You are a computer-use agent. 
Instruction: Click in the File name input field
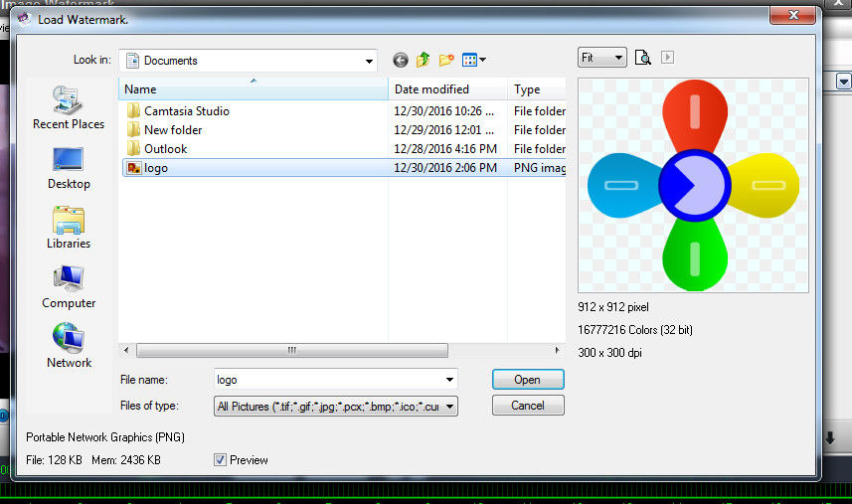tap(329, 379)
